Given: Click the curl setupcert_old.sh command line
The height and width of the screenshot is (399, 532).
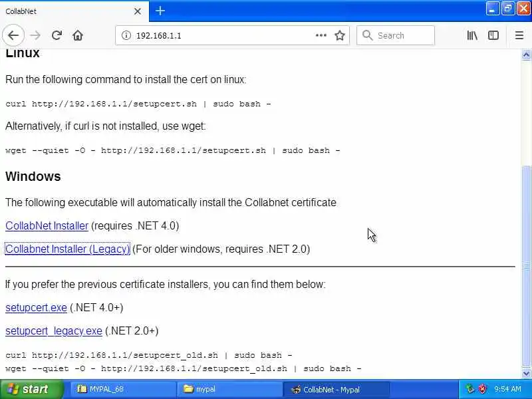Looking at the screenshot, I should [149, 355].
